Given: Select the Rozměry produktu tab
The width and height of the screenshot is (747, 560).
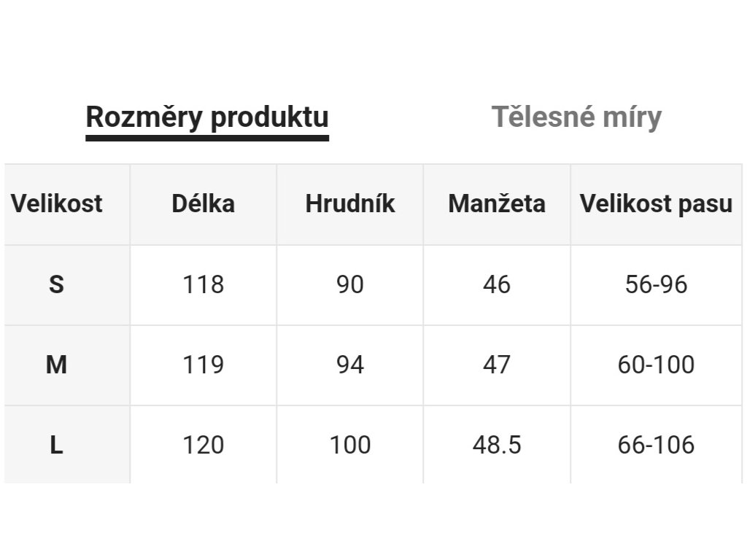Looking at the screenshot, I should tap(207, 118).
